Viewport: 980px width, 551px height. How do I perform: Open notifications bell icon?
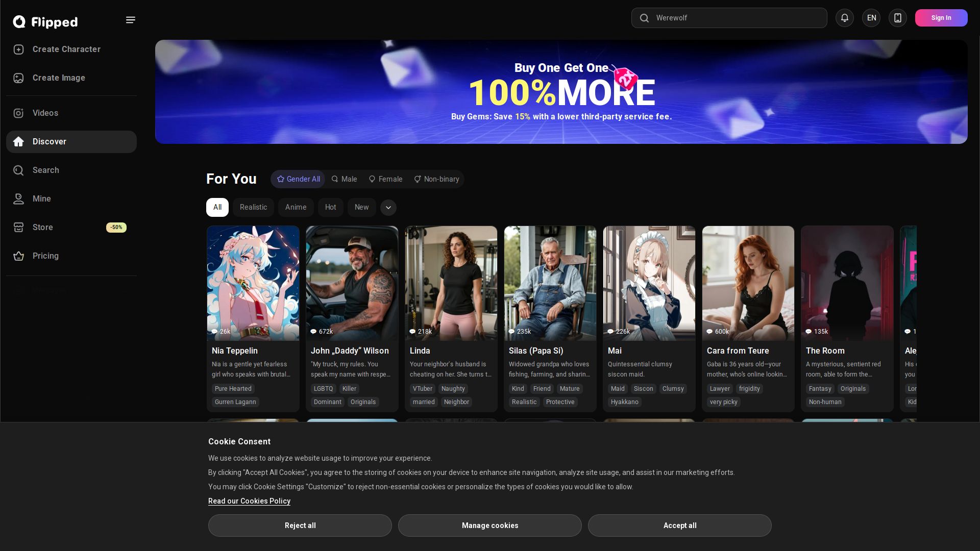[845, 18]
